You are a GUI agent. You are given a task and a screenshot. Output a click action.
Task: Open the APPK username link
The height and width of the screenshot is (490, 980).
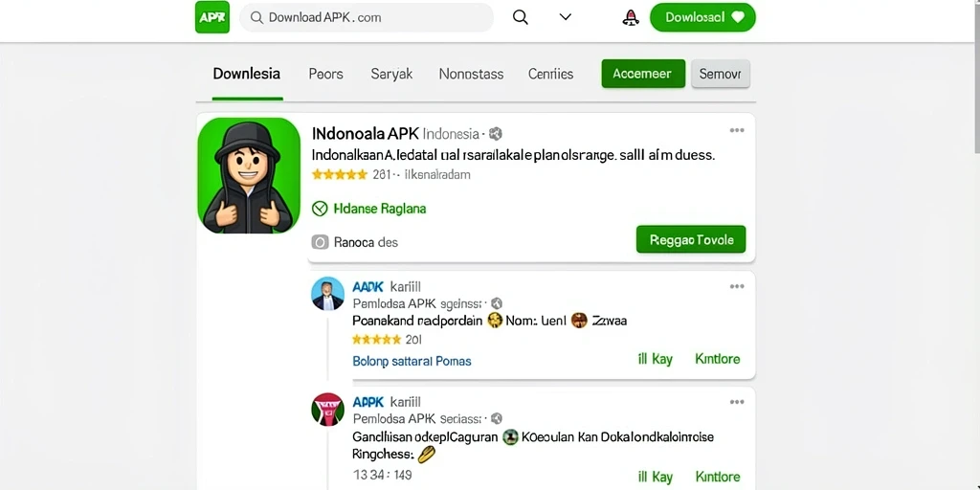(367, 402)
